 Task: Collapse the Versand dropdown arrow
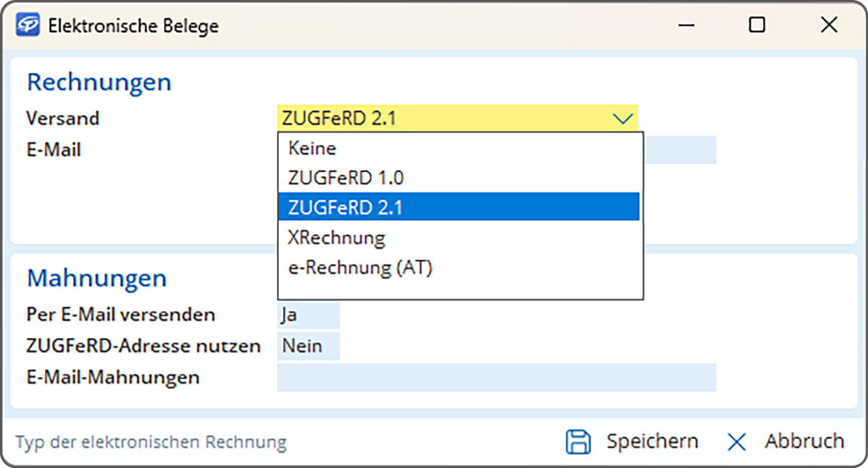623,119
